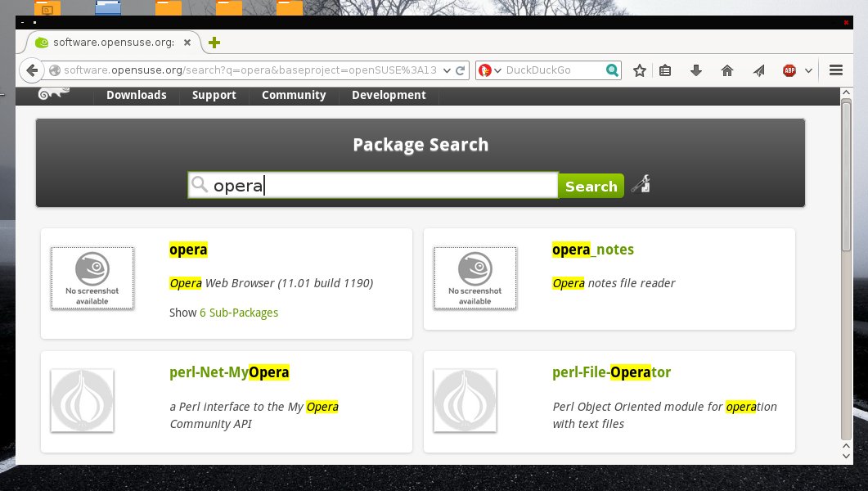
Task: Click the address bar URL
Action: click(250, 70)
